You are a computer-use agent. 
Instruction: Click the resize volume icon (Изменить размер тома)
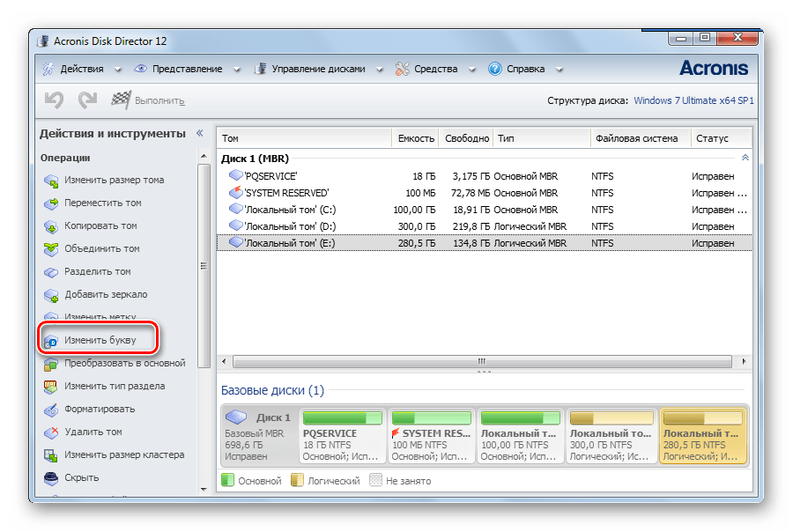pyautogui.click(x=50, y=181)
